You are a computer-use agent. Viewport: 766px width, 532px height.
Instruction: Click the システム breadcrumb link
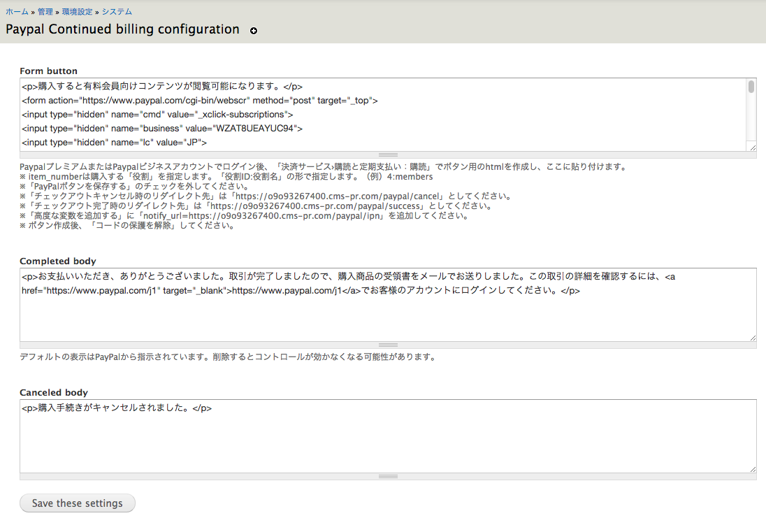click(x=117, y=12)
